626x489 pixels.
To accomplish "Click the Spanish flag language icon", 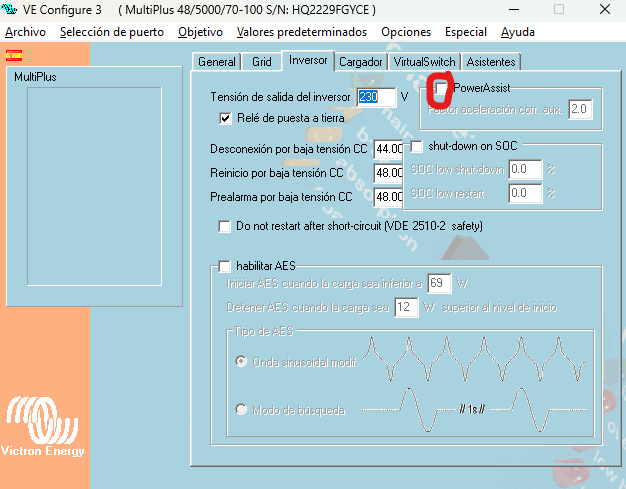I will [x=14, y=55].
